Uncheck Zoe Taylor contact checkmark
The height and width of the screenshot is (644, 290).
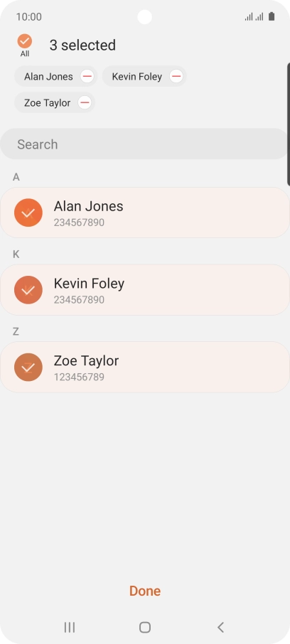pyautogui.click(x=28, y=367)
